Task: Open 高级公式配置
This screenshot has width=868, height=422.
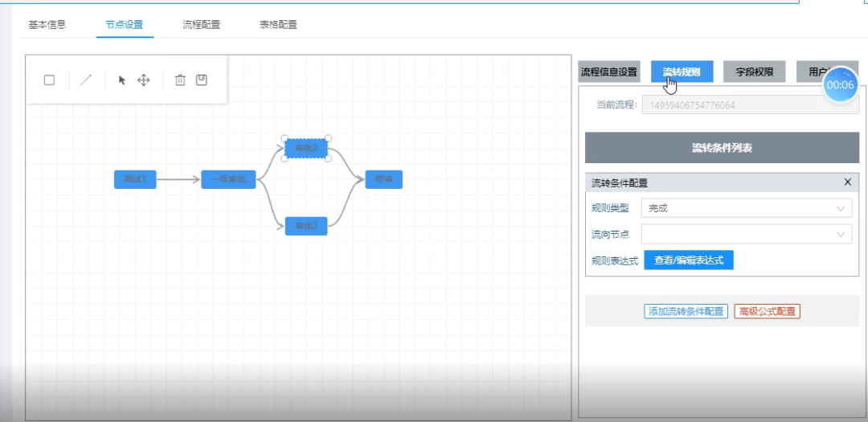Action: [767, 312]
